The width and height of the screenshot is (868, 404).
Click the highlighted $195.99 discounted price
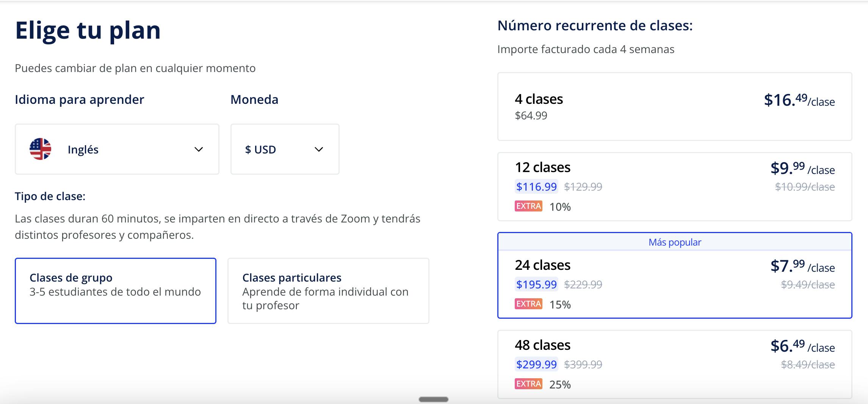point(535,284)
